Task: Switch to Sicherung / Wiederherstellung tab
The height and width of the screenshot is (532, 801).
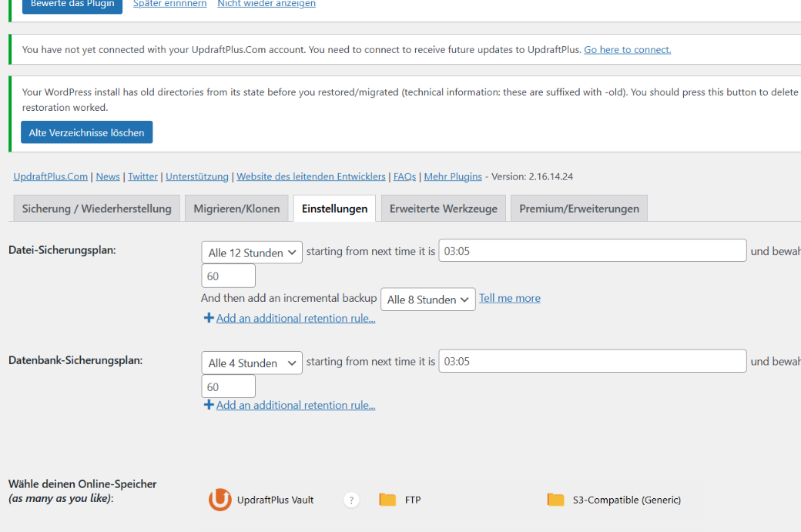Action: click(96, 209)
